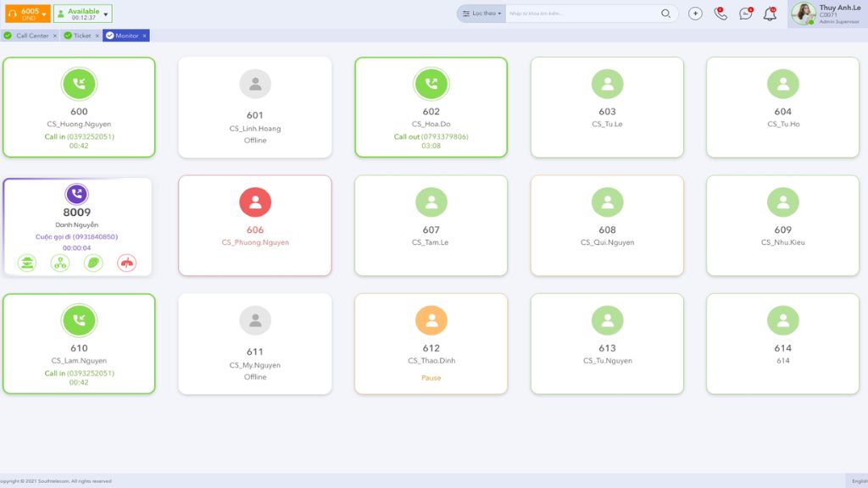Select agent icon for extension 614
Viewport: 868px width, 488px height.
pos(782,320)
